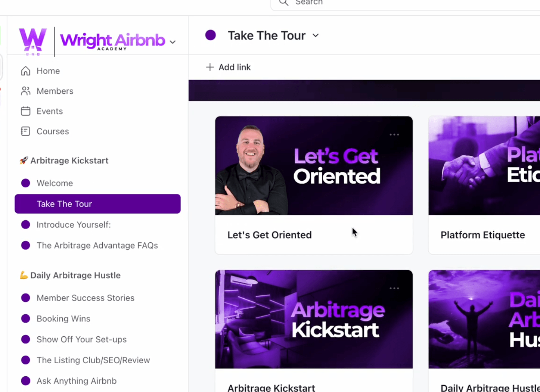This screenshot has width=540, height=392.
Task: Open three-dot menu on Let's Get Oriented card
Action: pyautogui.click(x=394, y=135)
